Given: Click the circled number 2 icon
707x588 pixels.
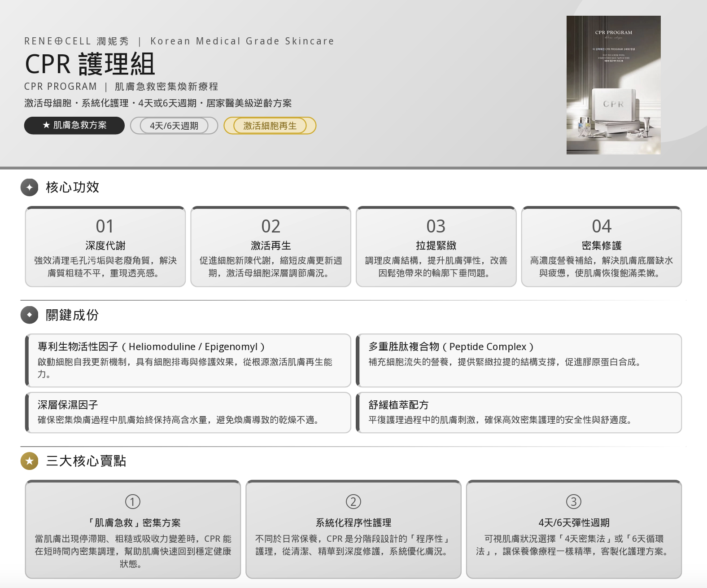Looking at the screenshot, I should [353, 501].
